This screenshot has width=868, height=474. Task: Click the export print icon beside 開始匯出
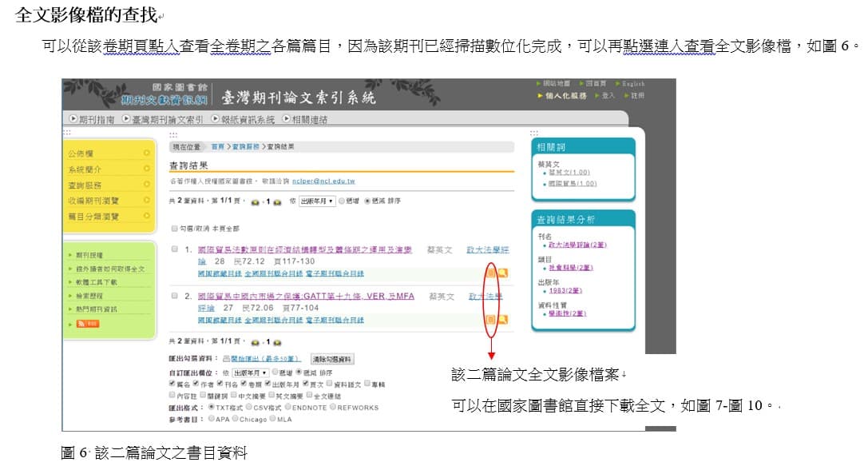tap(227, 359)
